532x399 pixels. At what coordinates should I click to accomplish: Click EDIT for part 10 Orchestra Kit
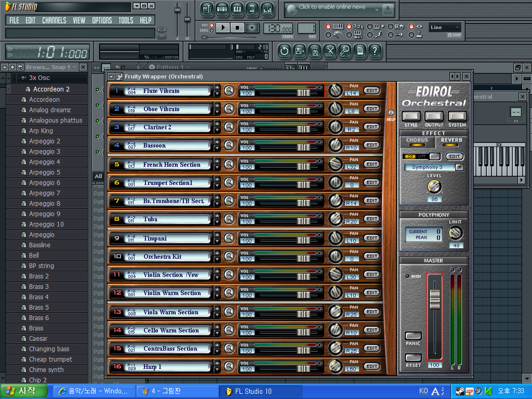pyautogui.click(x=372, y=256)
